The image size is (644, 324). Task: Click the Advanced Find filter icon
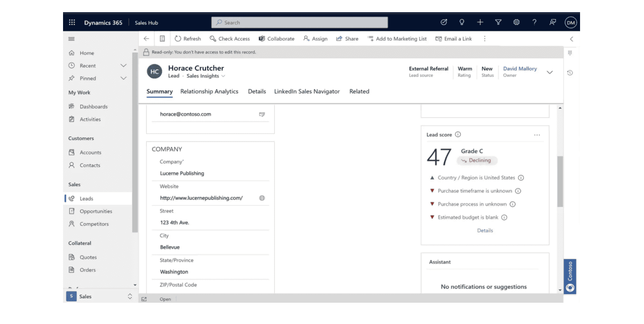tap(498, 23)
